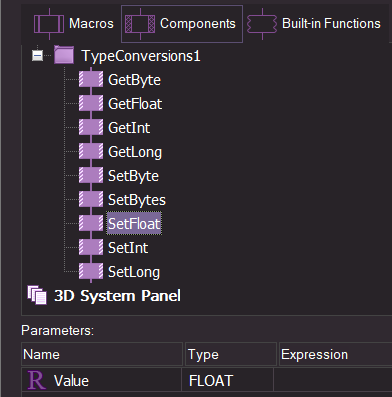Collapse the TypeConversions1 tree node

point(37,55)
